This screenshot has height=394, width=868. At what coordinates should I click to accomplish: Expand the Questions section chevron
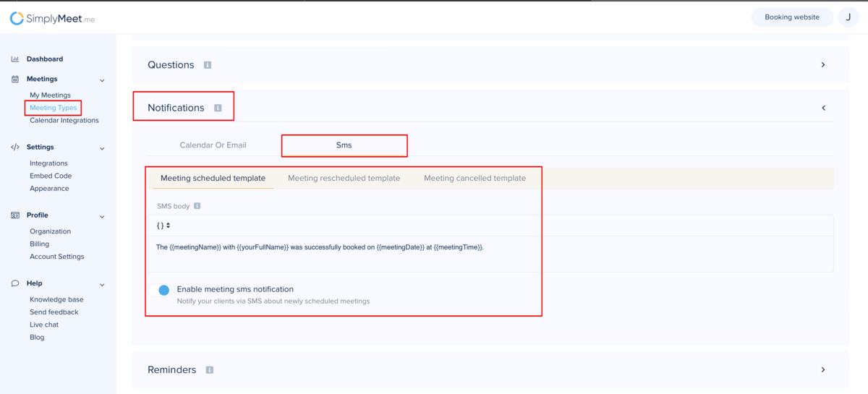coord(823,65)
